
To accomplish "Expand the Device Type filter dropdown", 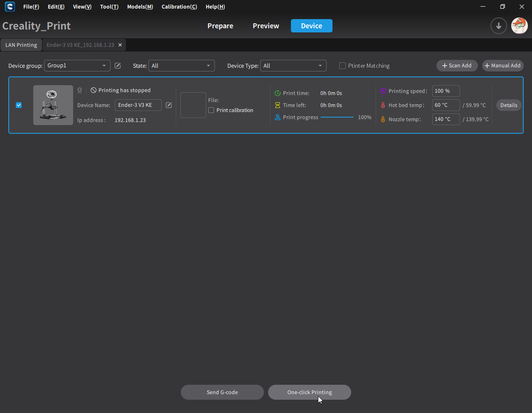I will (x=293, y=66).
